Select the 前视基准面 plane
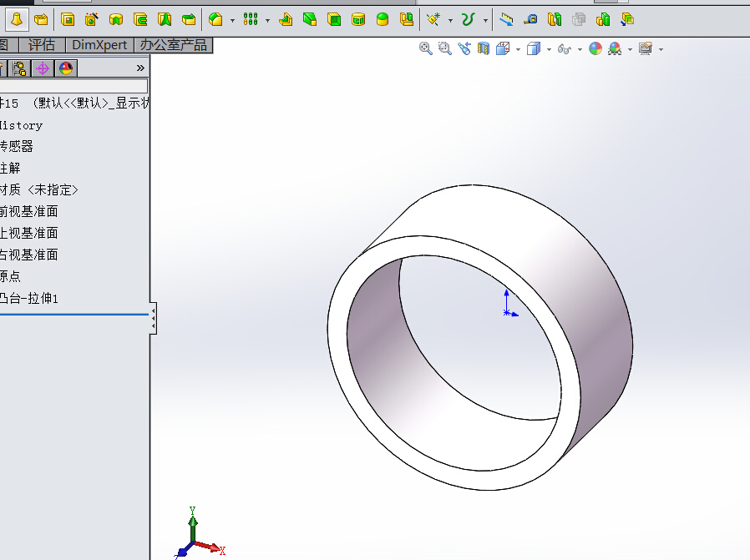This screenshot has width=750, height=560. [x=28, y=211]
